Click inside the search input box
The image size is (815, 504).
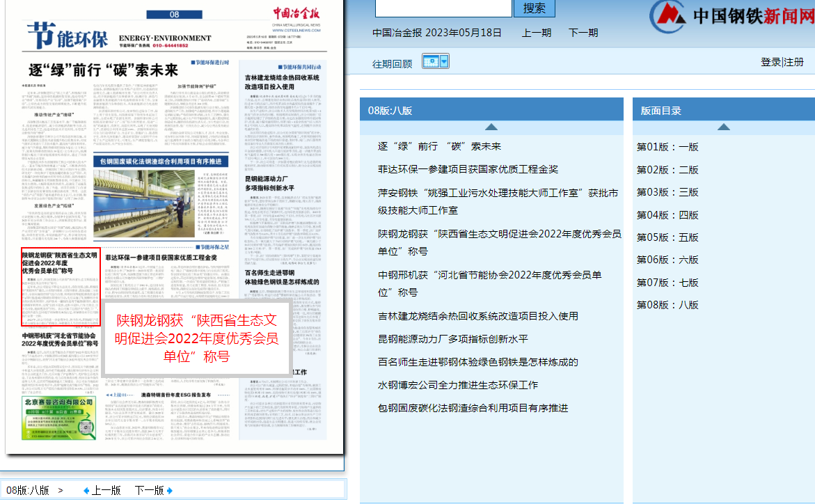coord(442,9)
